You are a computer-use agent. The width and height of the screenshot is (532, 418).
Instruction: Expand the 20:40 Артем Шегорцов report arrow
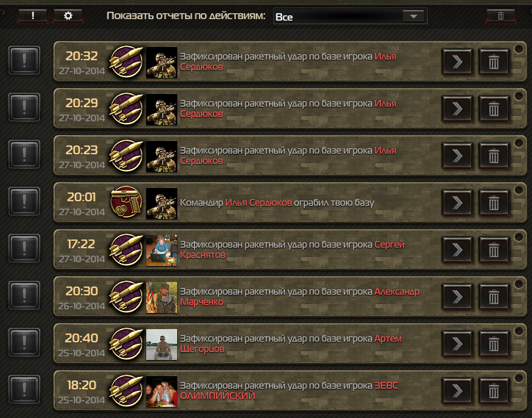point(457,344)
